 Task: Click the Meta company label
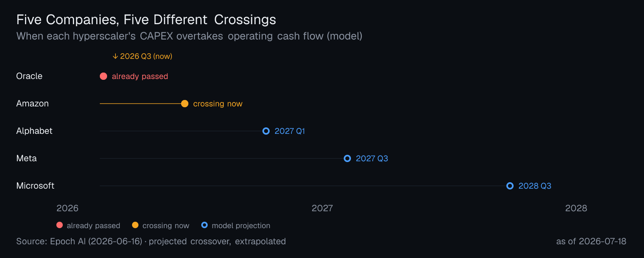(x=27, y=158)
